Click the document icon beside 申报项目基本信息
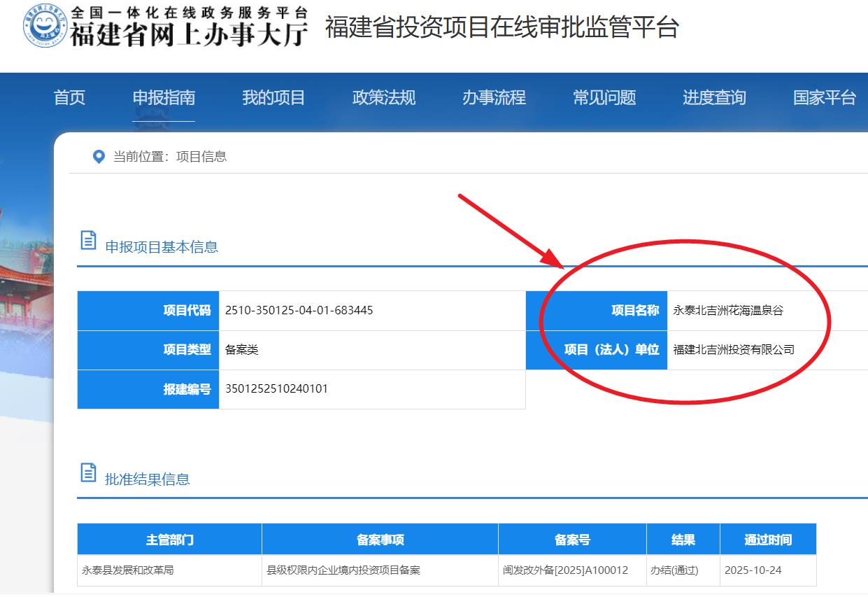This screenshot has width=868, height=597. [89, 241]
